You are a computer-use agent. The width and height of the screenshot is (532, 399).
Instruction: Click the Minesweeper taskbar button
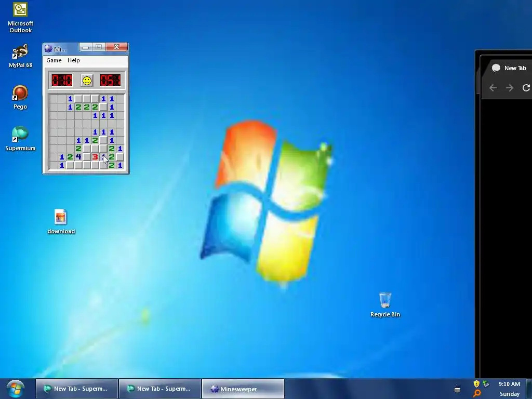pos(243,389)
